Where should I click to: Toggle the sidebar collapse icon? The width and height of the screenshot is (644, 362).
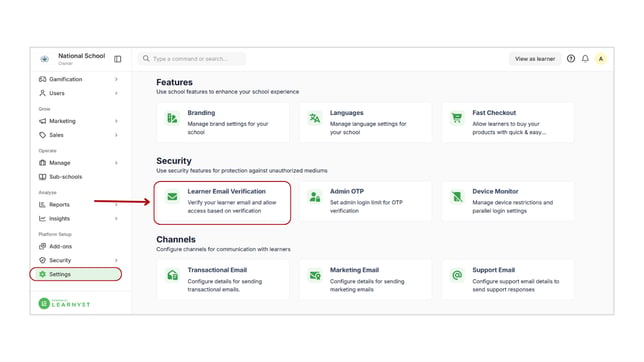click(x=117, y=59)
